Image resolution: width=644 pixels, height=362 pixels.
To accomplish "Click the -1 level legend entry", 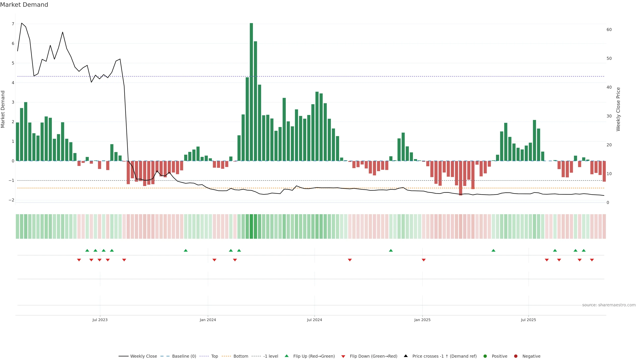I will [271, 356].
